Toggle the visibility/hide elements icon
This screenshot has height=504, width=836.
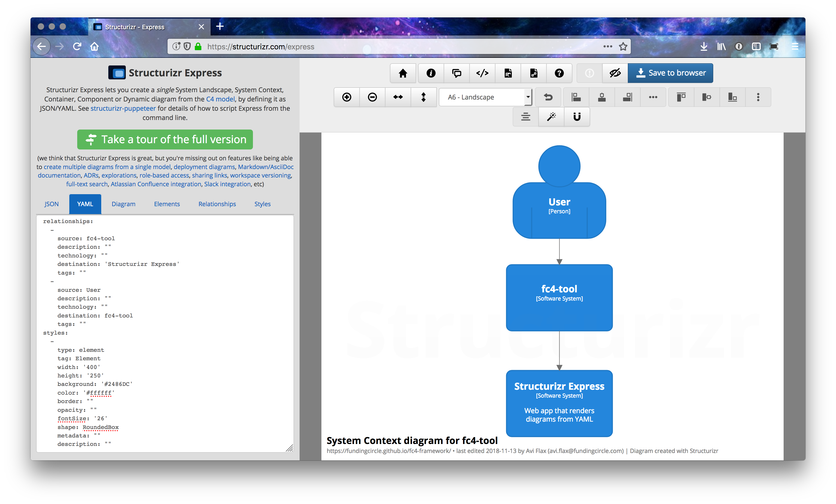(x=614, y=73)
